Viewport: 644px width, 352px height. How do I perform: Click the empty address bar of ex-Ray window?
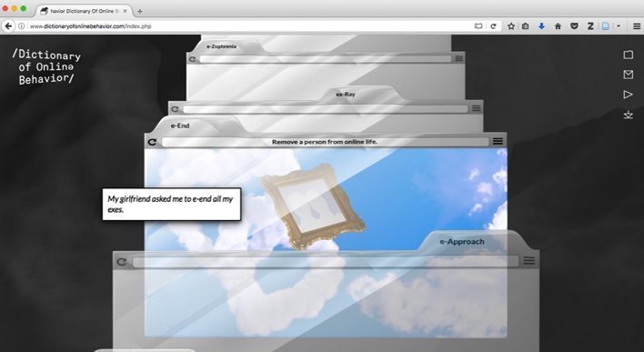pyautogui.click(x=326, y=109)
